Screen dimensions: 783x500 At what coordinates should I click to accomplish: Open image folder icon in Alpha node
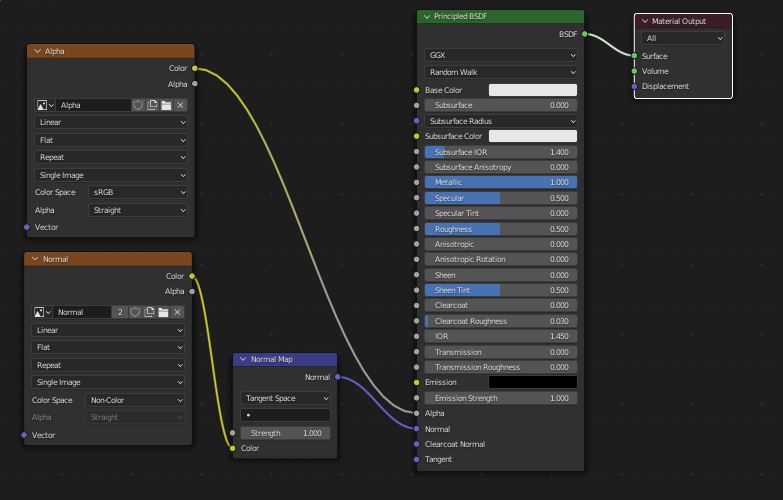pos(166,105)
